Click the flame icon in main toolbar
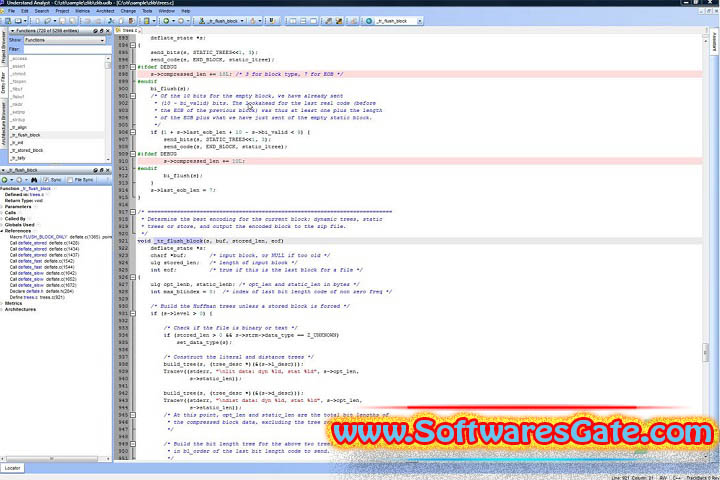This screenshot has width=720, height=480. click(252, 21)
